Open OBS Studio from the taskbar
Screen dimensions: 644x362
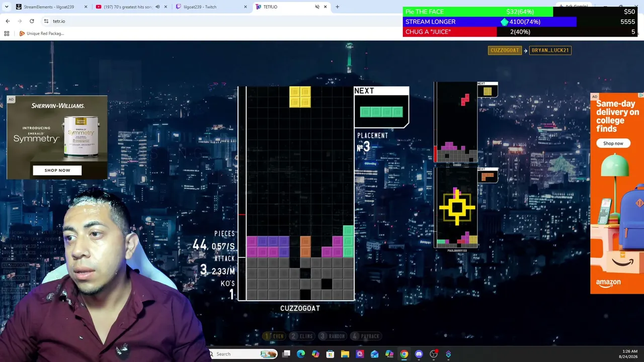[x=434, y=354]
